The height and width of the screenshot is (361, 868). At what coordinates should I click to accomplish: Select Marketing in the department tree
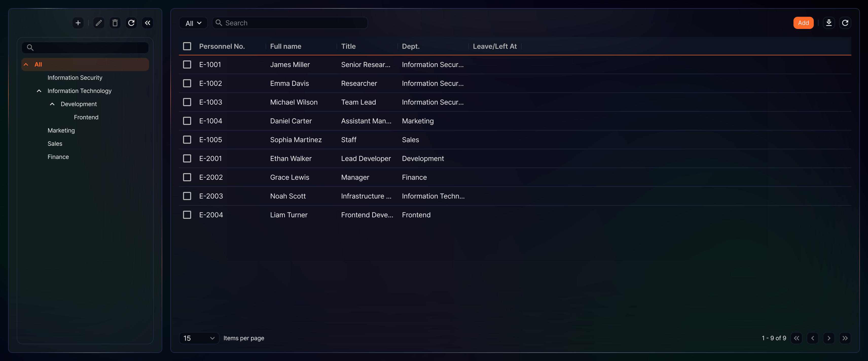point(61,130)
